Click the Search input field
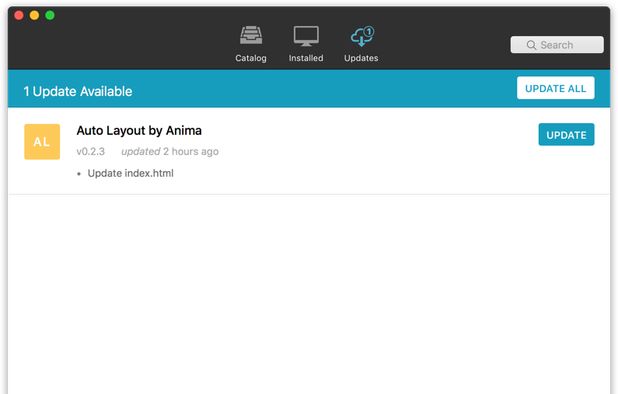Image resolution: width=618 pixels, height=394 pixels. [x=557, y=45]
